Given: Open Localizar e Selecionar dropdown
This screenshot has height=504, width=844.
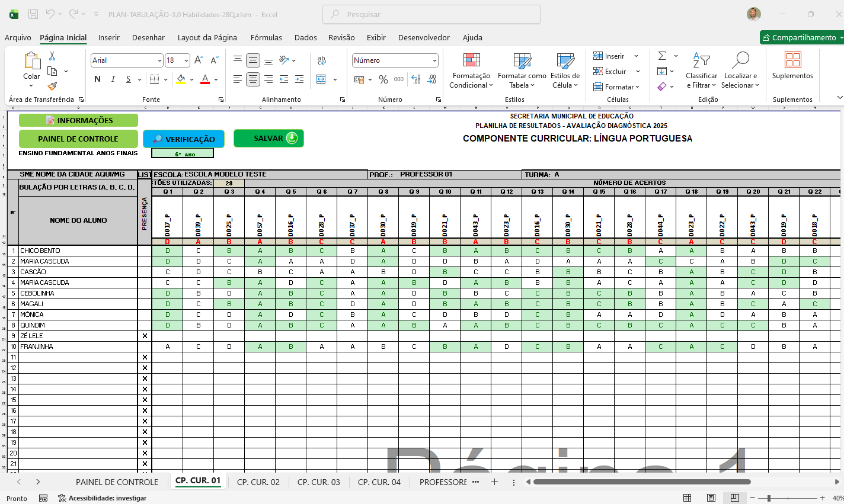Looking at the screenshot, I should tap(740, 70).
